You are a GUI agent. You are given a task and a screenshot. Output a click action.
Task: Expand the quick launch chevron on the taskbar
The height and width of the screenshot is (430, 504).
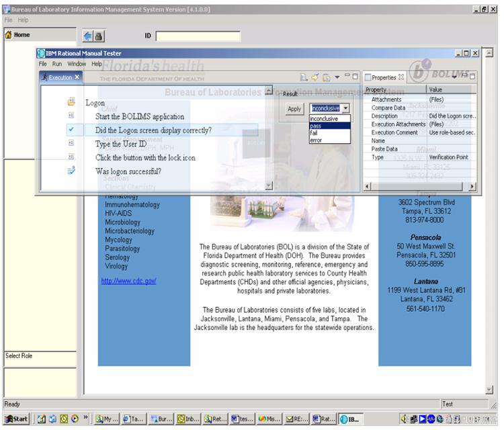pyautogui.click(x=85, y=417)
